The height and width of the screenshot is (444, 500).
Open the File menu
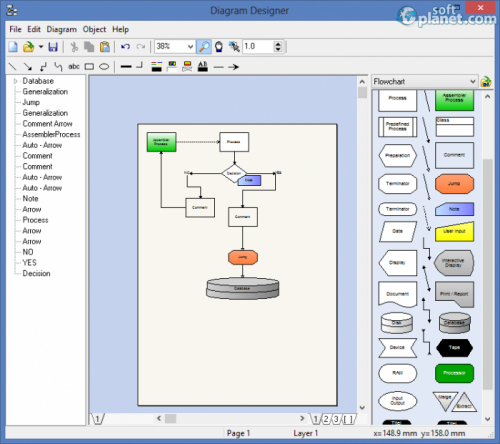[x=15, y=29]
